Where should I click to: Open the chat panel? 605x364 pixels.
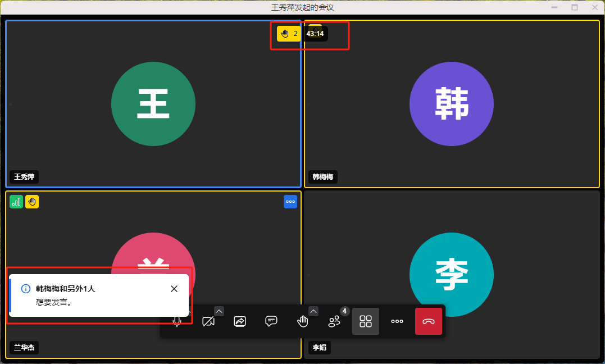point(271,321)
